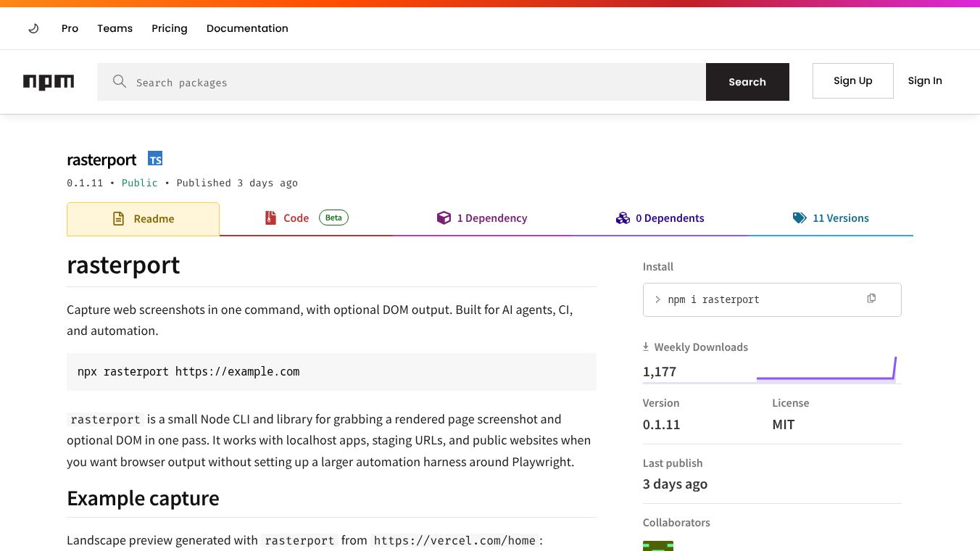The width and height of the screenshot is (980, 551).
Task: Click the Code tab zip icon
Action: pos(270,217)
